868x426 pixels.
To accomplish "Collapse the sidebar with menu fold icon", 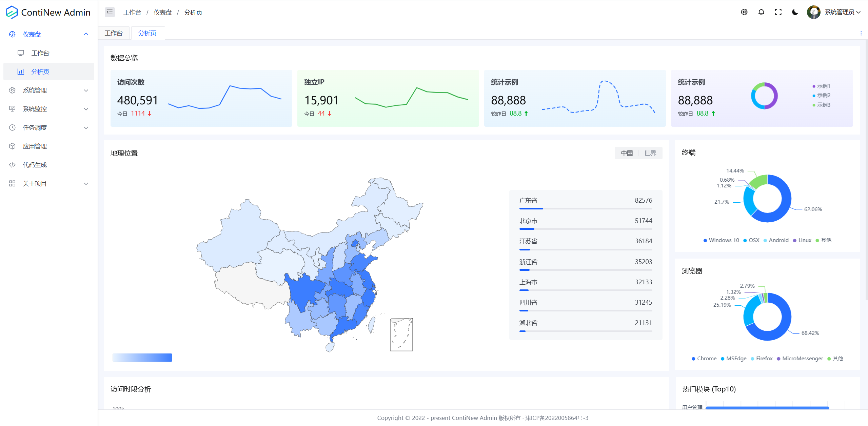I will pyautogui.click(x=110, y=12).
